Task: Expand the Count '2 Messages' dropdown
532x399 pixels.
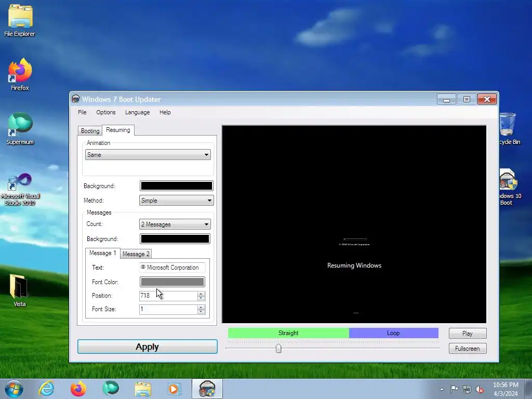Action: click(175, 224)
